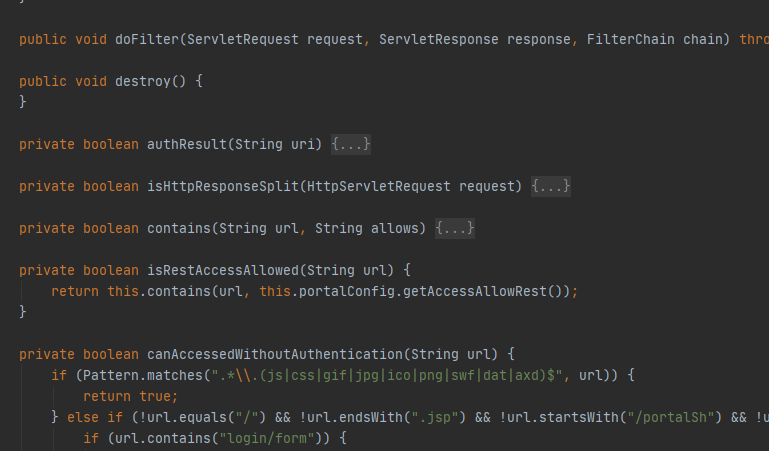Click the ServletRequest type in doFilter

pos(251,39)
